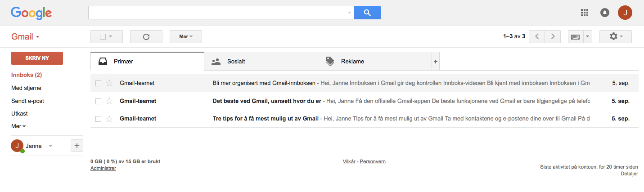Check the box beside 'Tre tips' email
The height and width of the screenshot is (192, 644).
[x=98, y=119]
